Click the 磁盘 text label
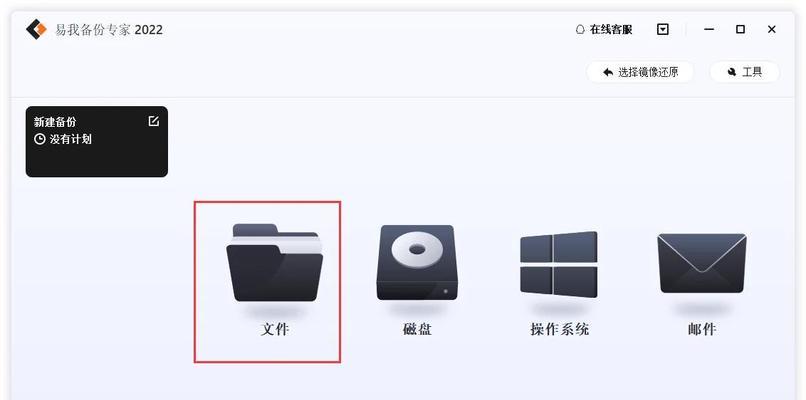Viewport: 806px width, 400px height. [417, 329]
